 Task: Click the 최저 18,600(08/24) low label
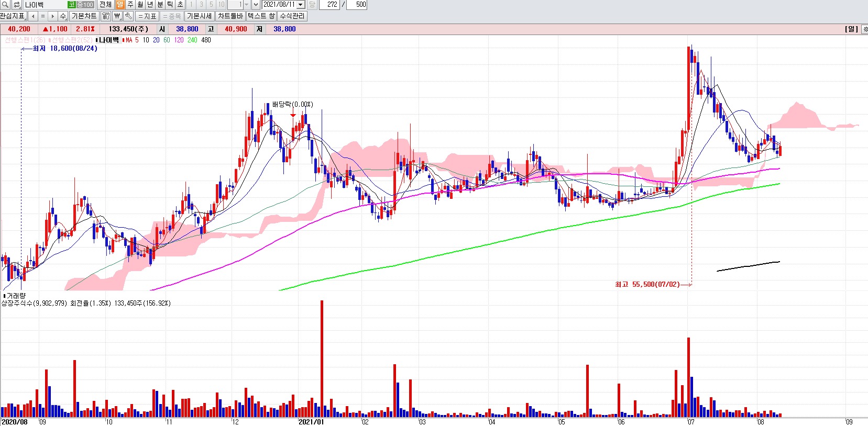click(65, 48)
